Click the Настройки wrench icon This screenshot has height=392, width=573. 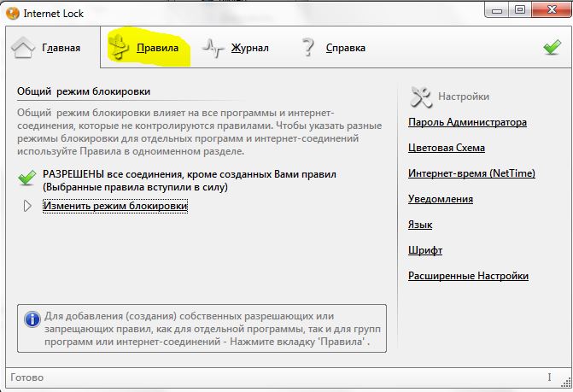tap(422, 96)
